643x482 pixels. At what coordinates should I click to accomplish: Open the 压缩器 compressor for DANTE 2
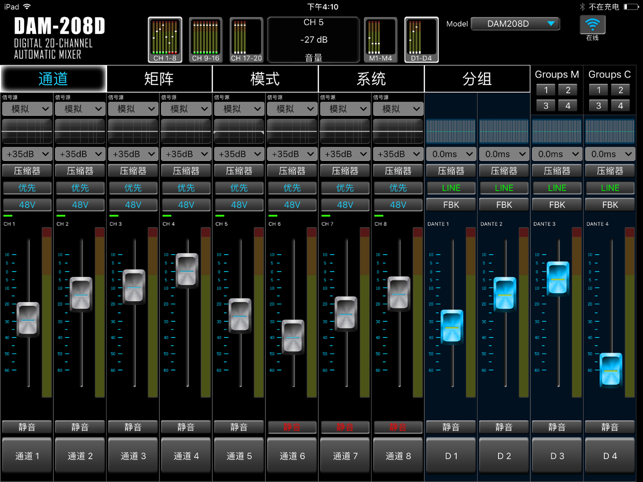tap(504, 171)
